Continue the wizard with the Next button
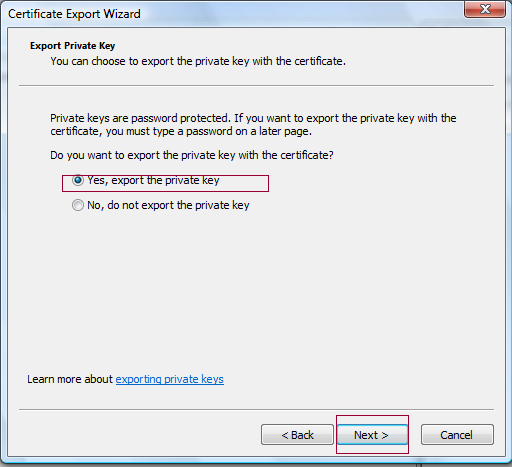 (x=372, y=435)
